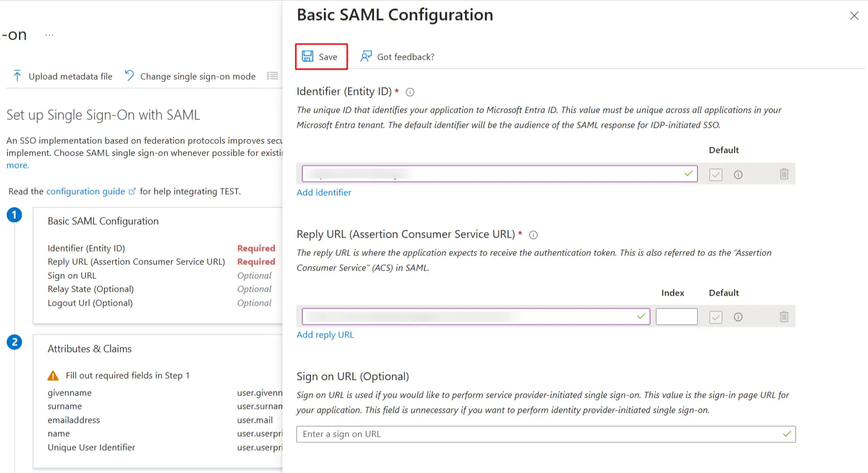Click 'Identifier (Entity ID)' row in step 1

coord(161,248)
